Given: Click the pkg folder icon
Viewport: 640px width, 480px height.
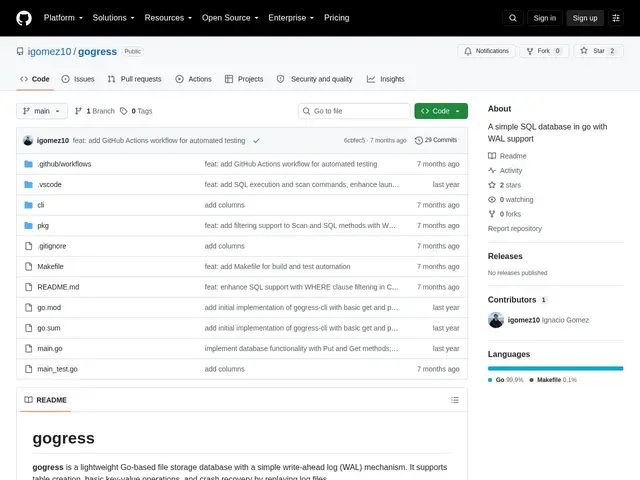Looking at the screenshot, I should 28,225.
